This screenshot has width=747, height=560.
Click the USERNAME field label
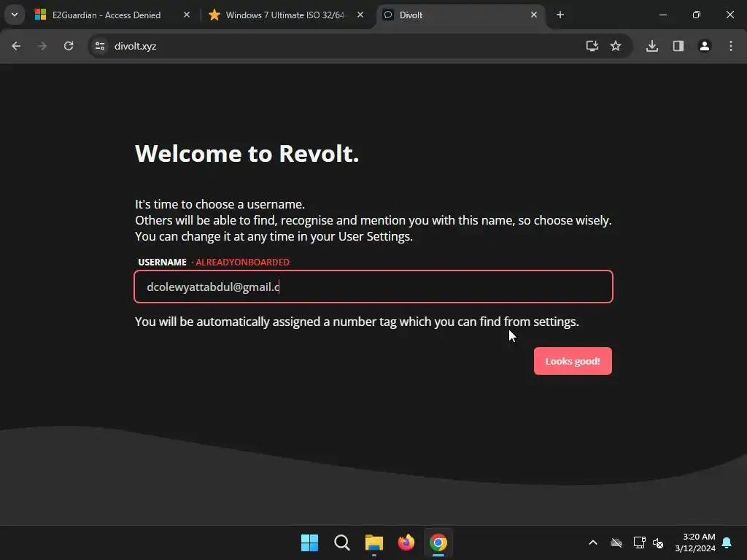pos(162,262)
